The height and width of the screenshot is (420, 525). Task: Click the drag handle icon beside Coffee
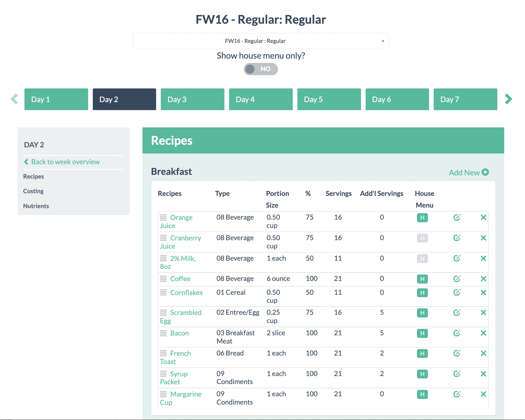[163, 279]
